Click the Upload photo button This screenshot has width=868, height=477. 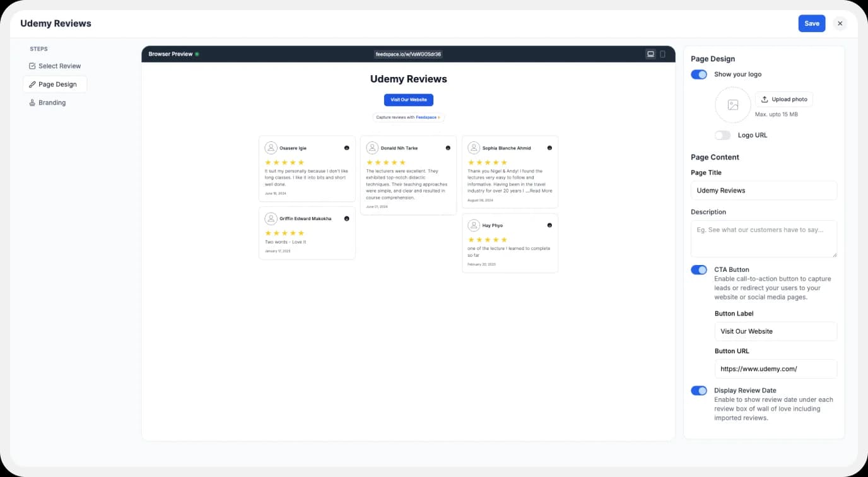pyautogui.click(x=784, y=99)
